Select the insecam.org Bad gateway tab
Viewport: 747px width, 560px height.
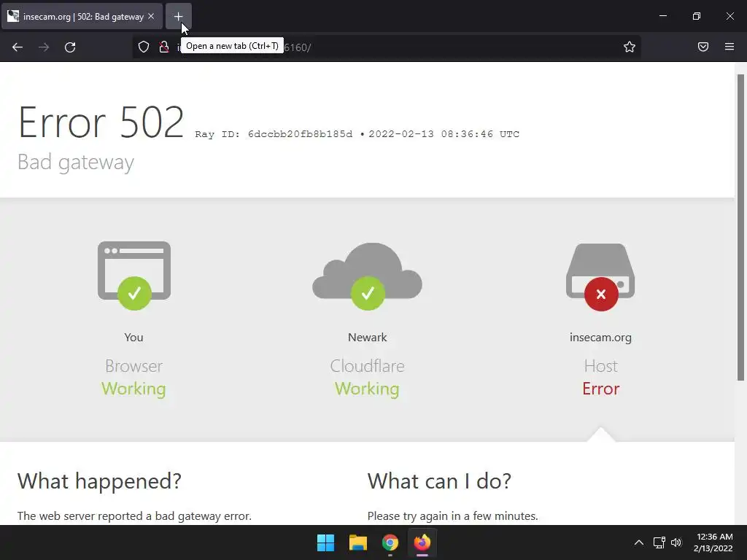(x=82, y=17)
